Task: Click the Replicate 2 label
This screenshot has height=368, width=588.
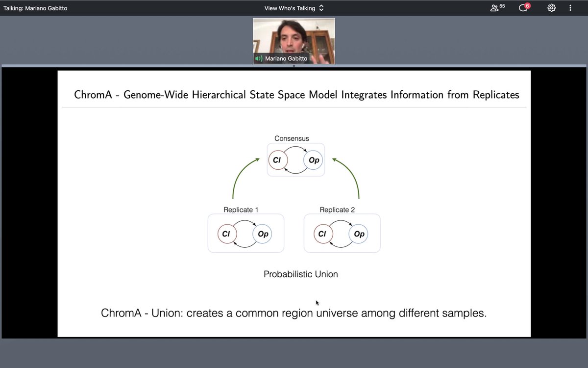Action: click(337, 210)
